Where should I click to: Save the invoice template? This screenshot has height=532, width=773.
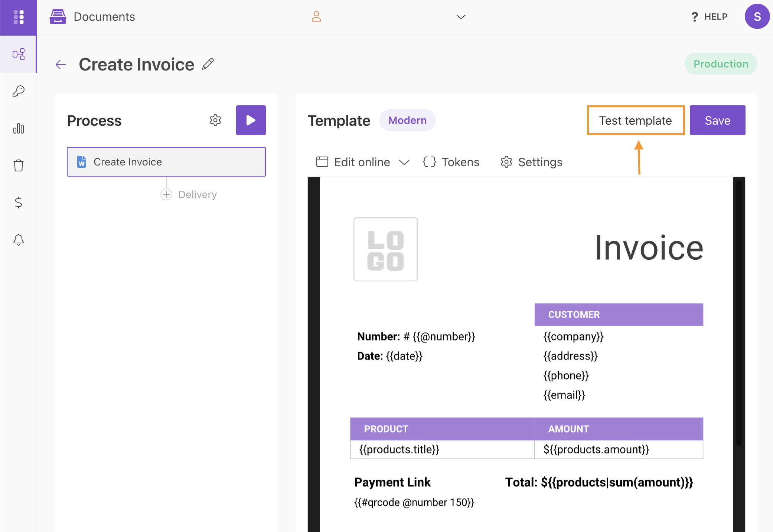point(717,120)
